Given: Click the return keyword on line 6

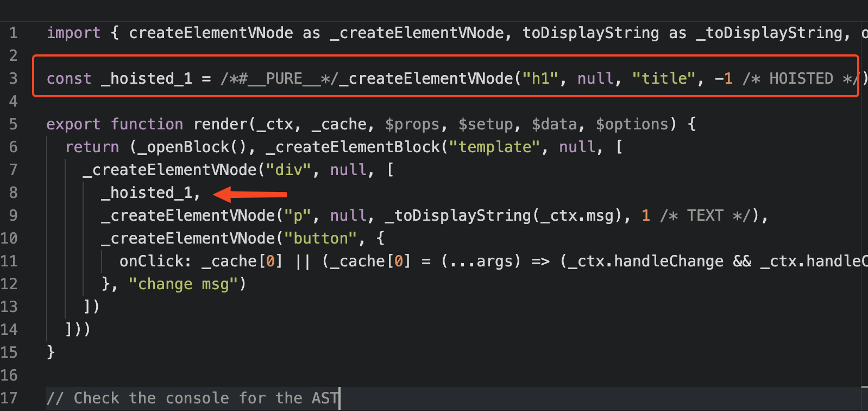Looking at the screenshot, I should point(92,147).
